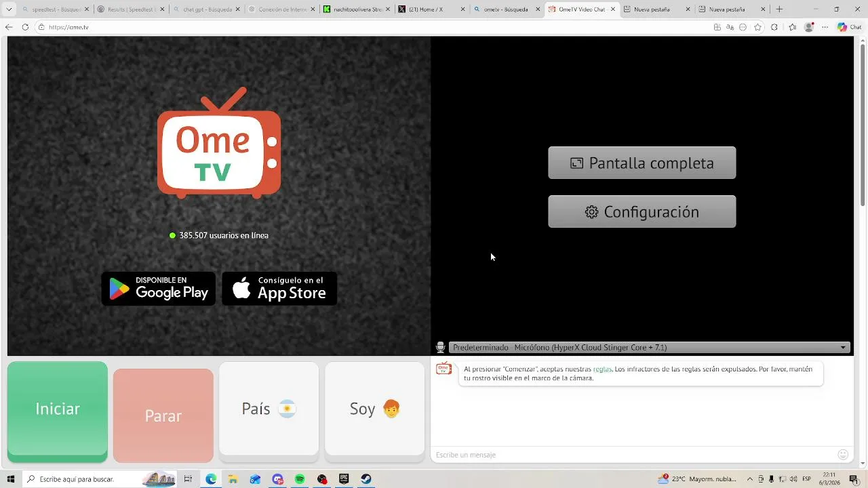
Task: Click the 385.507 usuarios en línea text
Action: click(x=224, y=235)
